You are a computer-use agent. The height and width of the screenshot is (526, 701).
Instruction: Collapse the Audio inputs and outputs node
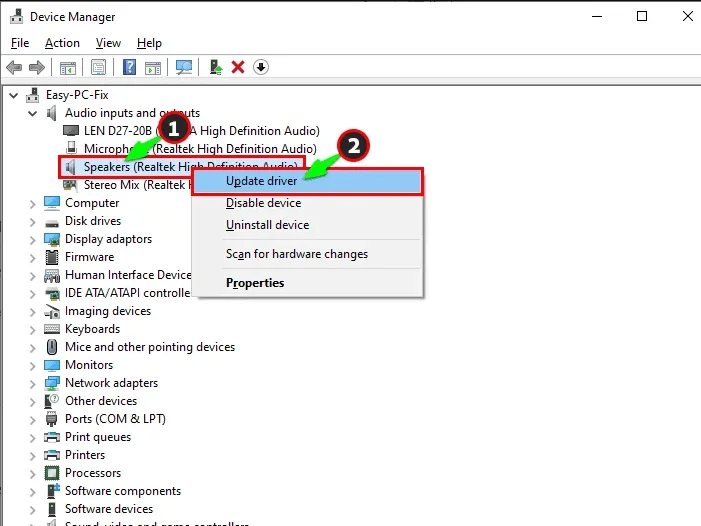tap(33, 113)
